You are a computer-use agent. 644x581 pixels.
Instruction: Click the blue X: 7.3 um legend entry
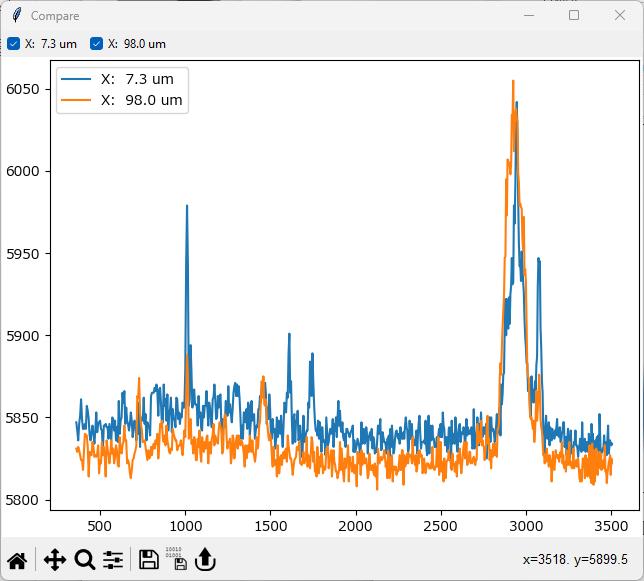(x=137, y=79)
